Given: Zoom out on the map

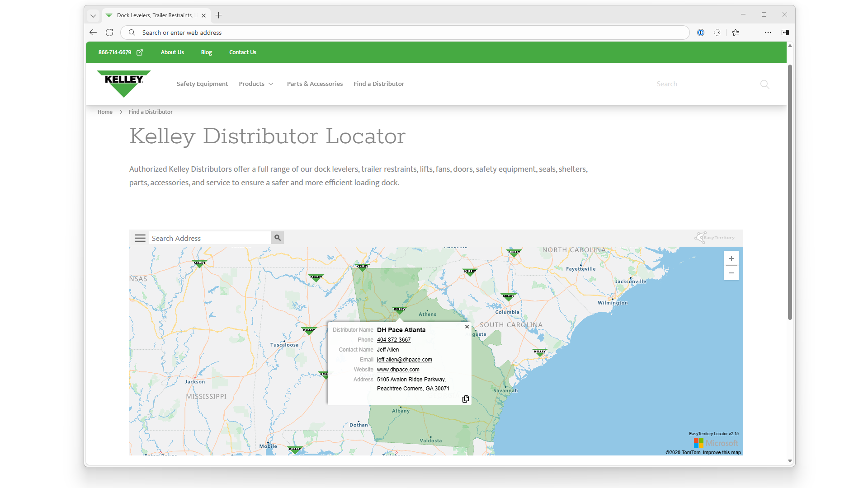Looking at the screenshot, I should pyautogui.click(x=731, y=273).
